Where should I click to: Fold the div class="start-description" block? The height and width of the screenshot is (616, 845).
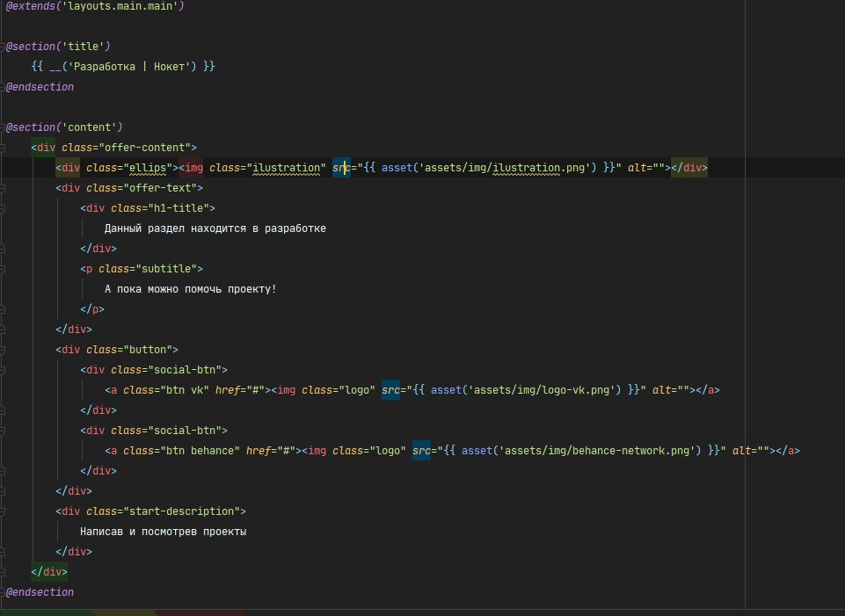(3, 511)
